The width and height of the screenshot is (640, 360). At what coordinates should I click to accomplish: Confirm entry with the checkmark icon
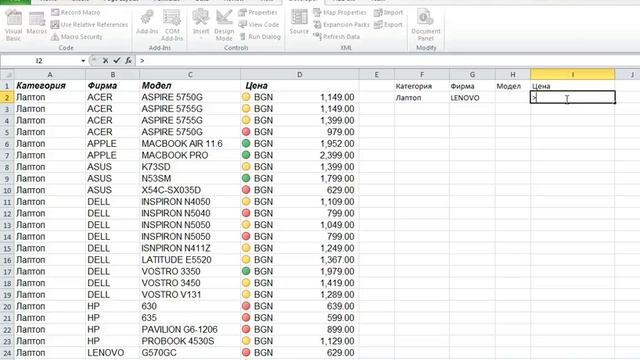117,61
